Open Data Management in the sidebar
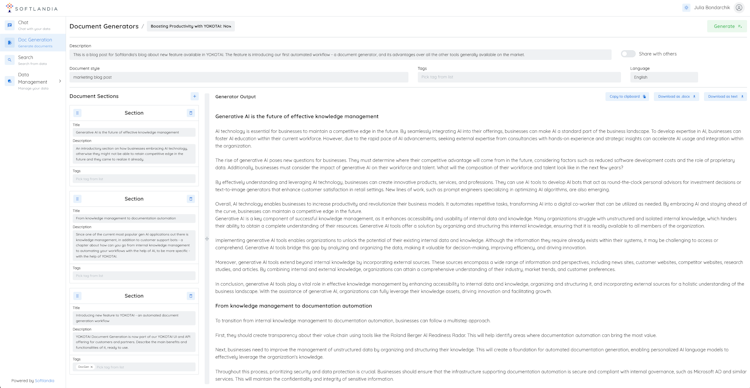This screenshot has height=388, width=750. (x=33, y=81)
